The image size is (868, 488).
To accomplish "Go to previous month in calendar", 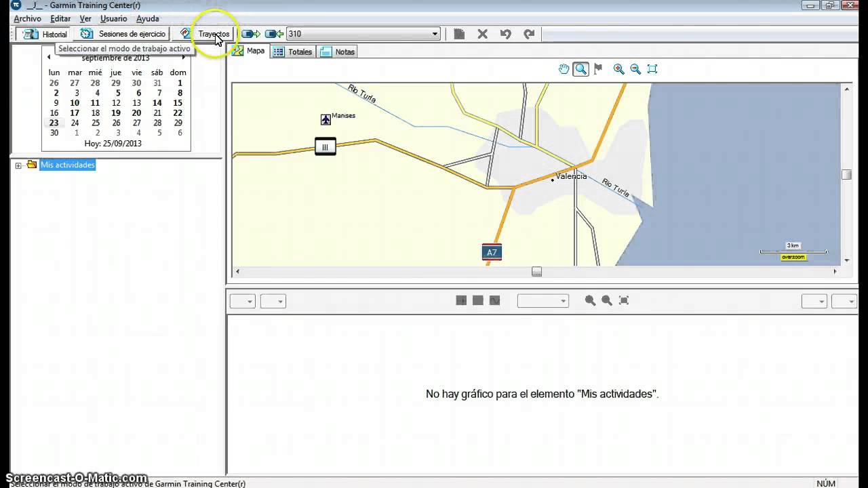I will click(49, 58).
